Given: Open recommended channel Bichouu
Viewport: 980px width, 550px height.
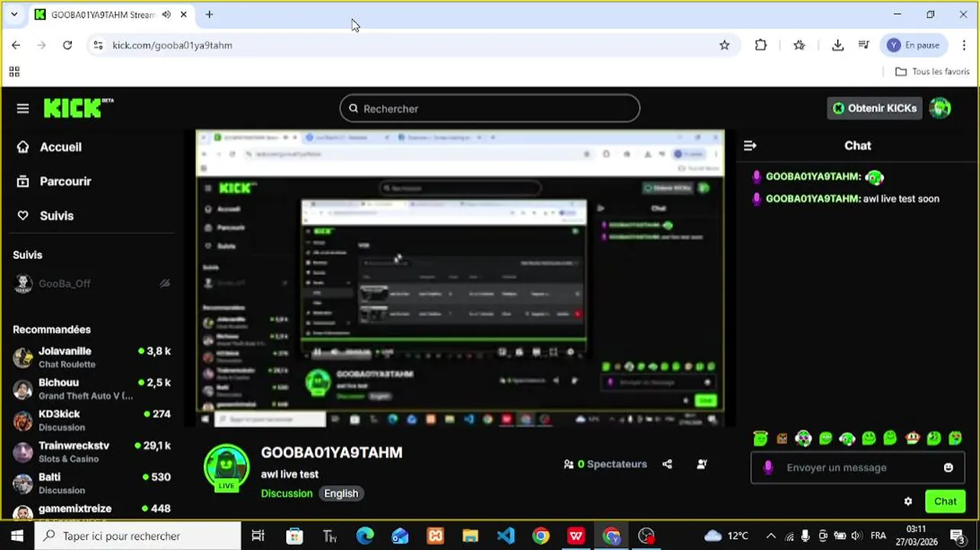Looking at the screenshot, I should coord(92,388).
